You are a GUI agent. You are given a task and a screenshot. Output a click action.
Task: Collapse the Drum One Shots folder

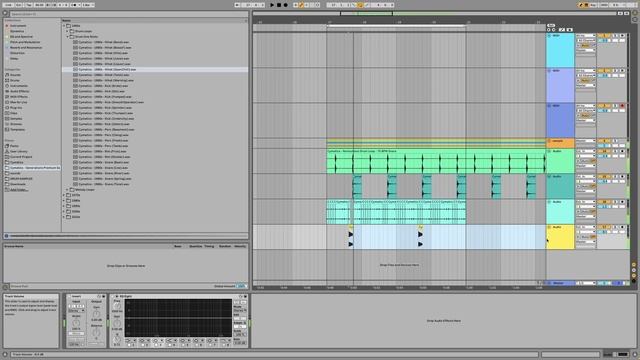[x=67, y=37]
